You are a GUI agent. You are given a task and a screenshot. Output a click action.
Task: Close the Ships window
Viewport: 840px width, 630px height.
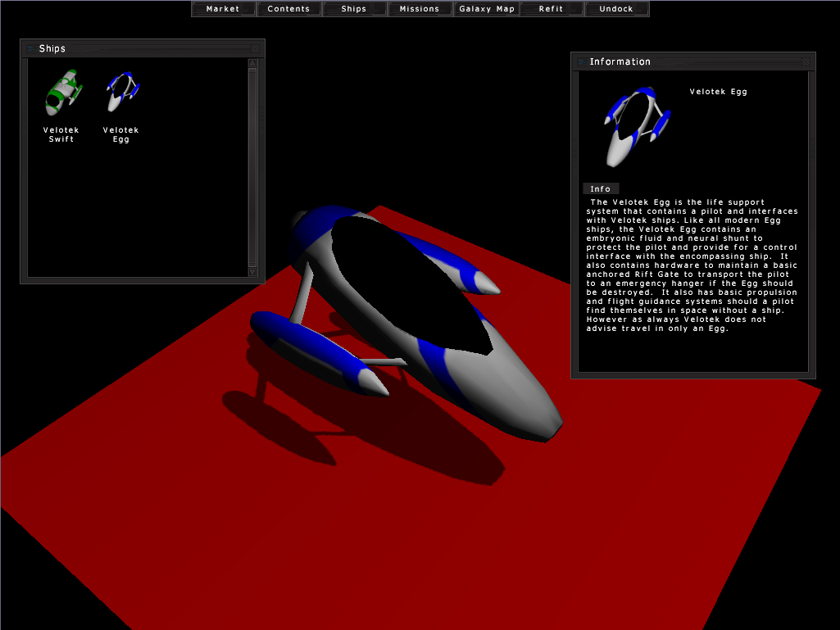256,49
